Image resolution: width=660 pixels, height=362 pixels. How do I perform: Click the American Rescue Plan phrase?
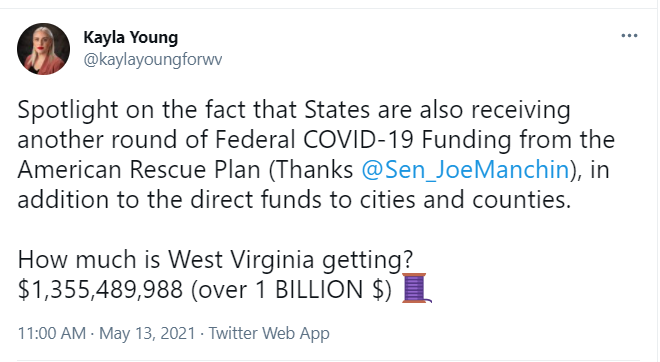[139, 170]
